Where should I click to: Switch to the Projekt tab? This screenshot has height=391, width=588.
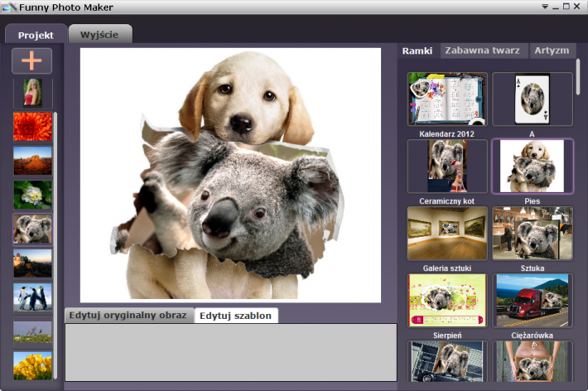click(x=36, y=35)
